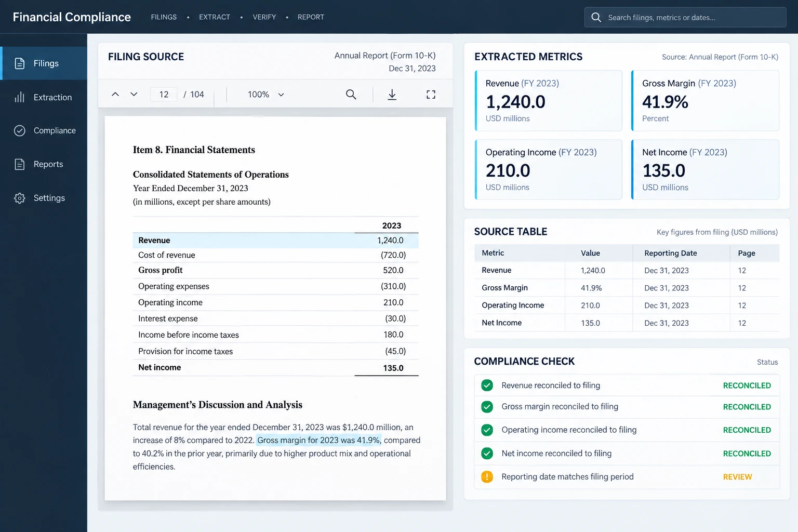Select highlighted Revenue row in statement
The height and width of the screenshot is (532, 798).
[x=275, y=241]
